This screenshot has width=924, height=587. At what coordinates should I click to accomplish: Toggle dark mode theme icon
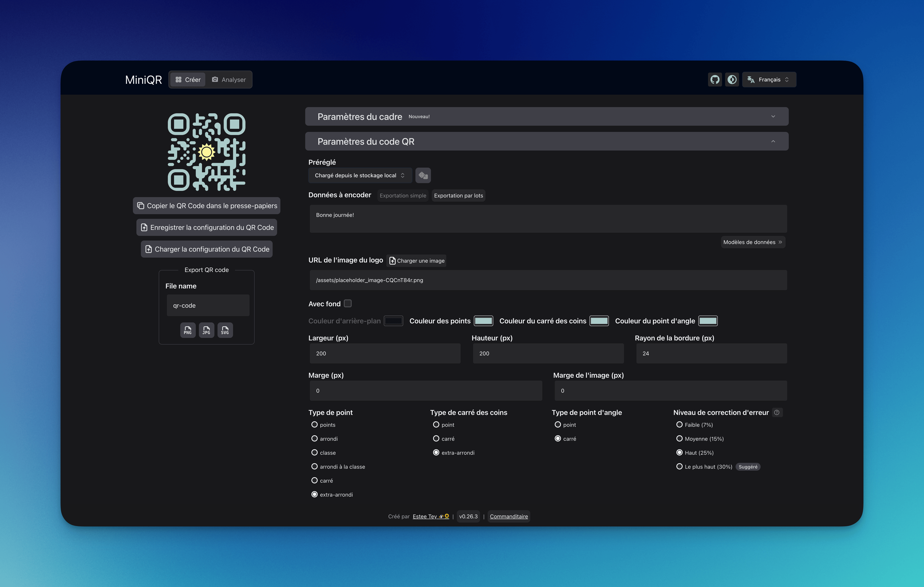pyautogui.click(x=732, y=79)
